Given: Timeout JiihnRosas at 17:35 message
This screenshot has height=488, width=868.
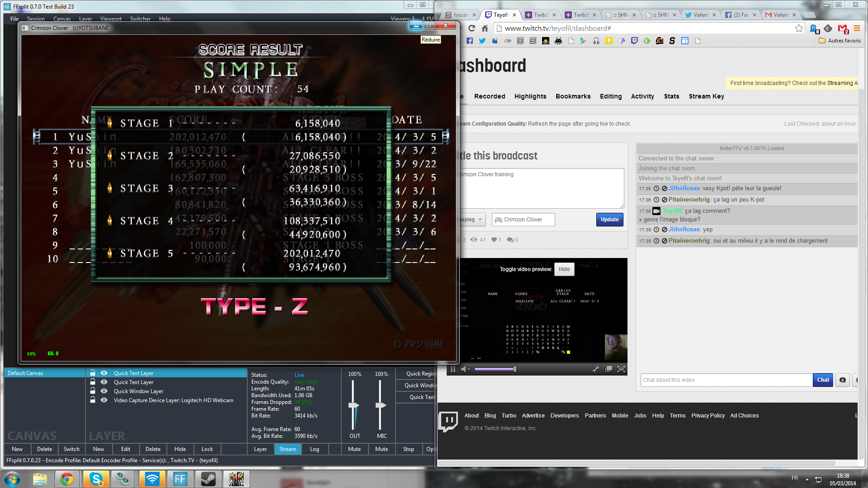Looking at the screenshot, I should coord(656,188).
